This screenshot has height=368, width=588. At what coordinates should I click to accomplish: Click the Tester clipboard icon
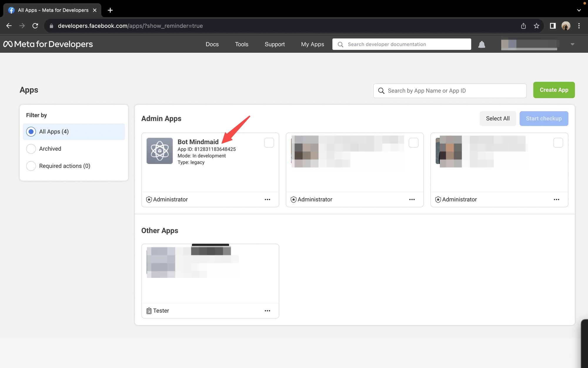pyautogui.click(x=149, y=311)
